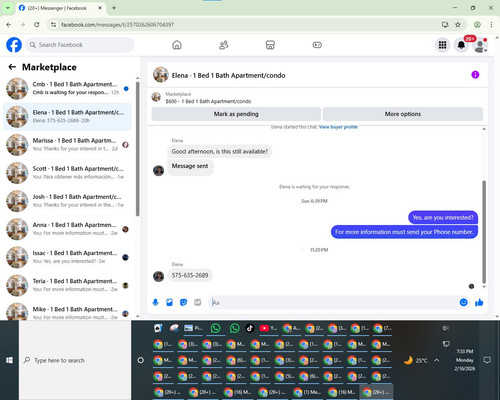
Task: Open the '(1) Me...' Chrome taskbar window
Action: pyautogui.click(x=307, y=392)
